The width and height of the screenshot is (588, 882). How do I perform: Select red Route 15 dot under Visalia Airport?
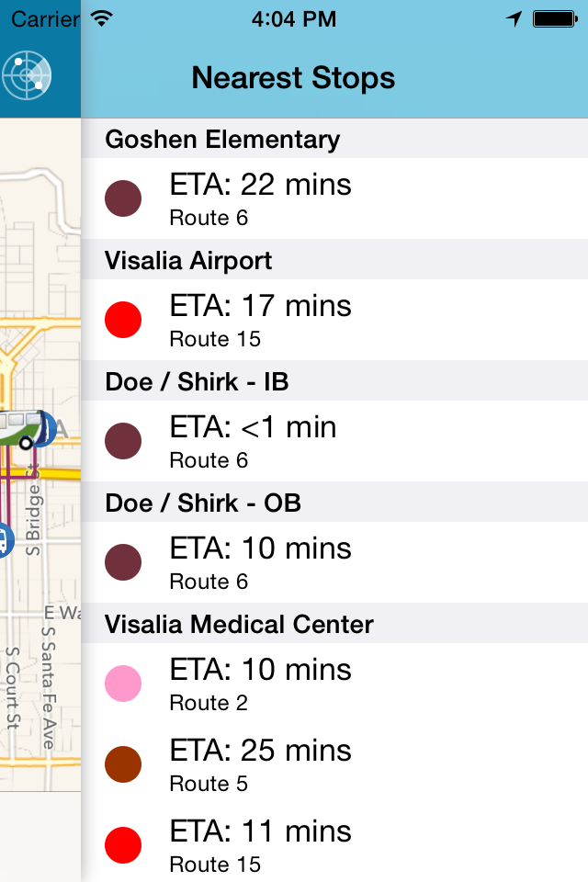click(x=123, y=320)
